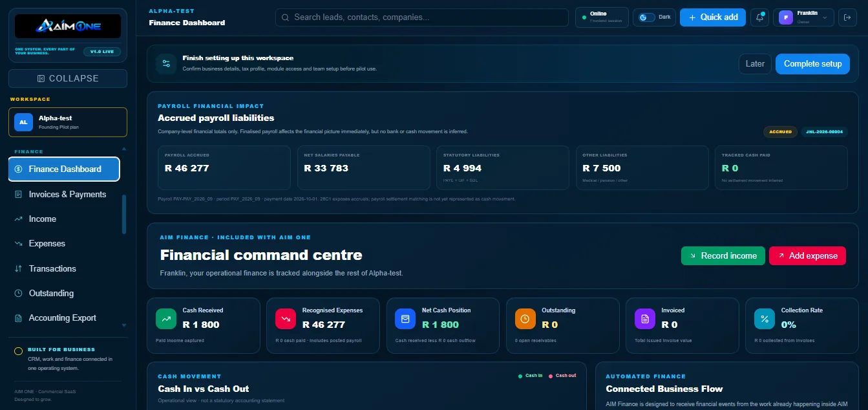Click the sidebar scrollbar thumb
The width and height of the screenshot is (868, 410).
(x=124, y=214)
